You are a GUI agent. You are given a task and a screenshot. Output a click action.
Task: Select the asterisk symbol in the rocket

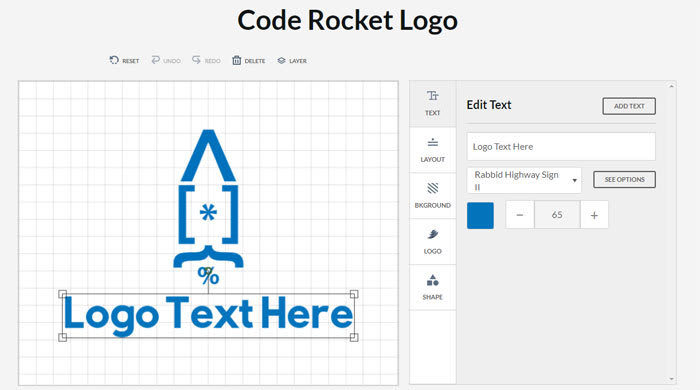click(x=208, y=212)
